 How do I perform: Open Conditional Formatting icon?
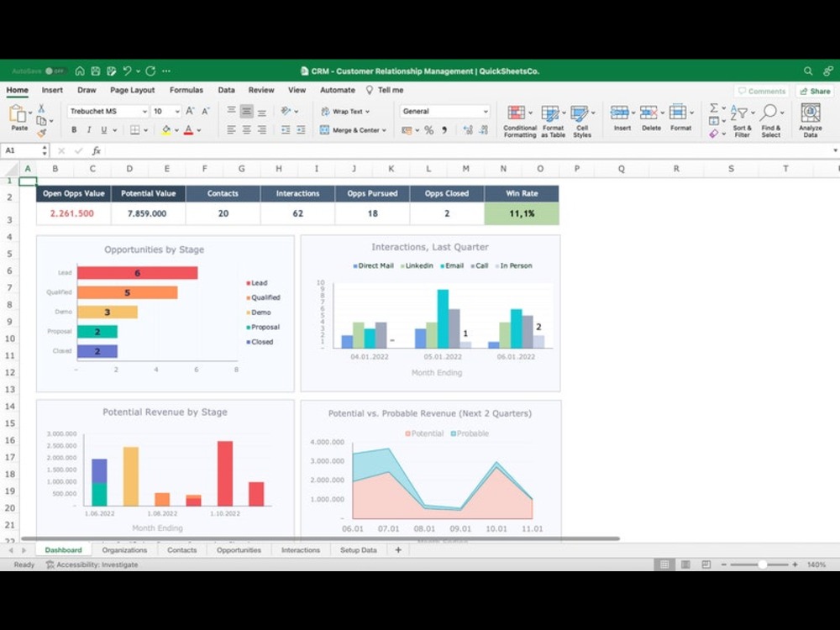click(x=517, y=113)
